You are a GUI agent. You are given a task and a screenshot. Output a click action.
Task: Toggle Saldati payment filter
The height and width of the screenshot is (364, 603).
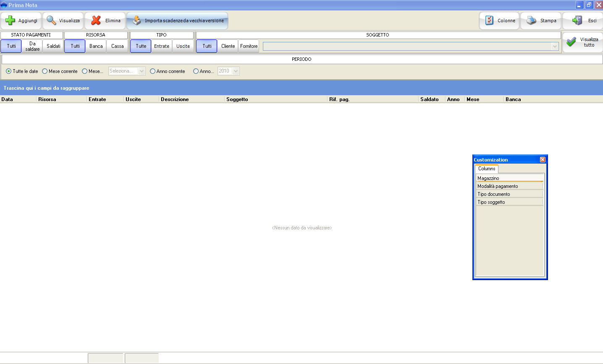pyautogui.click(x=53, y=46)
